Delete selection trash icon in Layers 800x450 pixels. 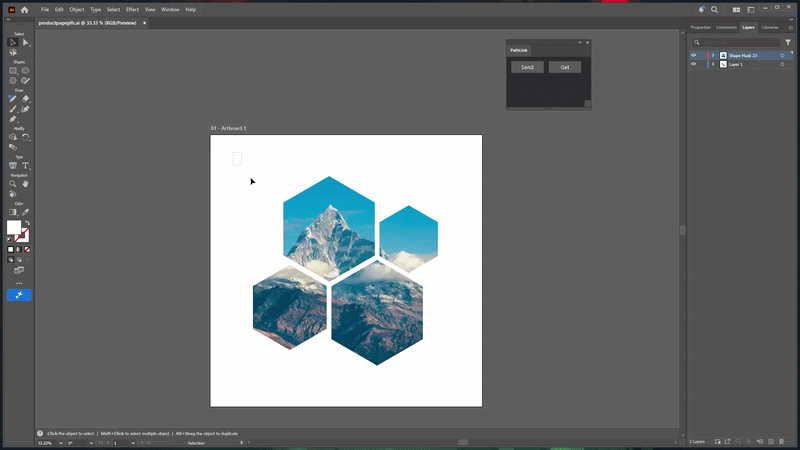point(782,441)
